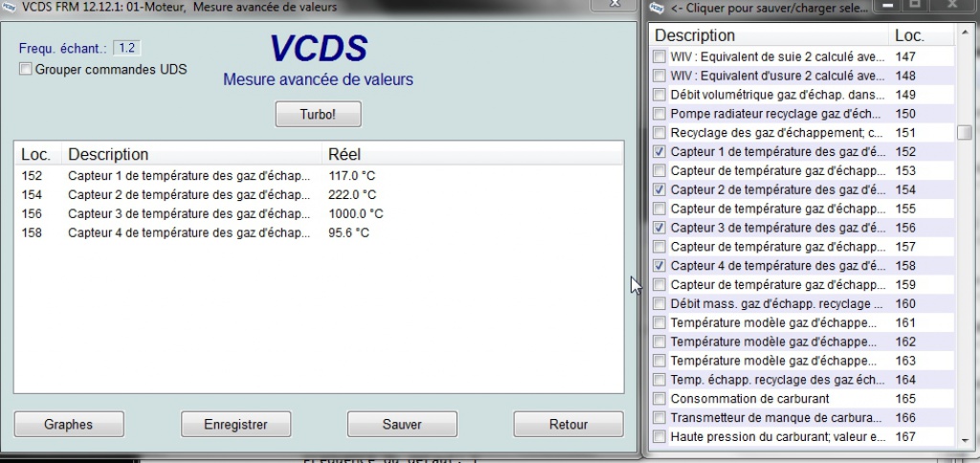Select row 156 Capteur 3 in measurements

click(x=318, y=214)
